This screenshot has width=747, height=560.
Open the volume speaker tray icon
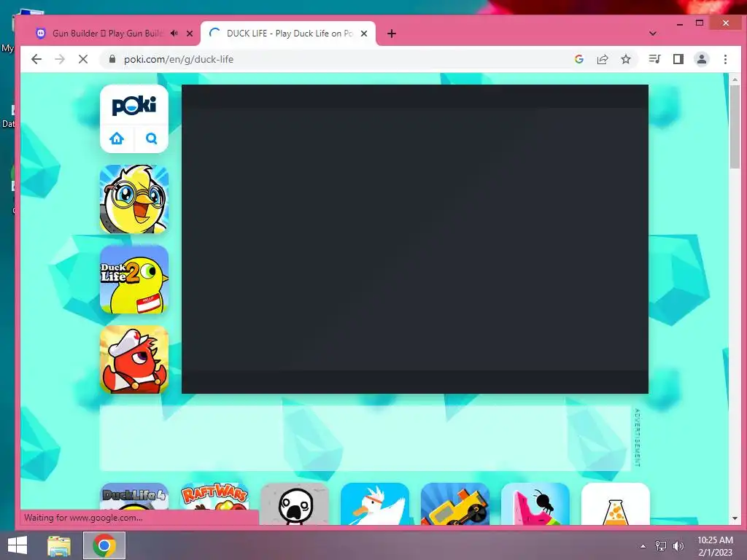tap(678, 546)
